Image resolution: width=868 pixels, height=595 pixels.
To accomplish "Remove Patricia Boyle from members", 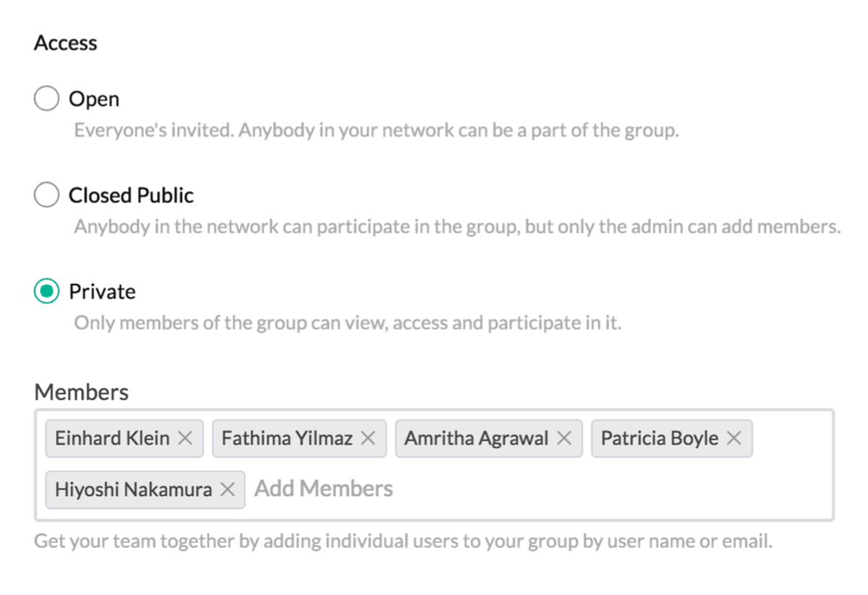I will pos(734,438).
